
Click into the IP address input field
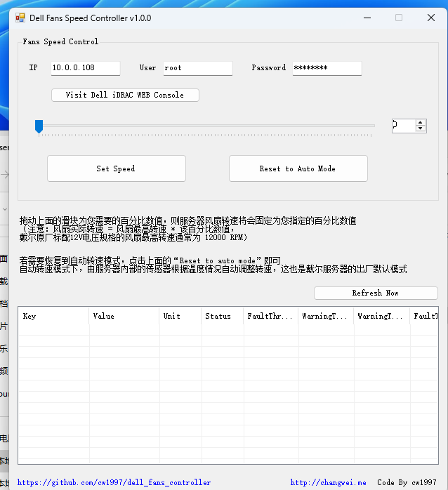(x=86, y=68)
